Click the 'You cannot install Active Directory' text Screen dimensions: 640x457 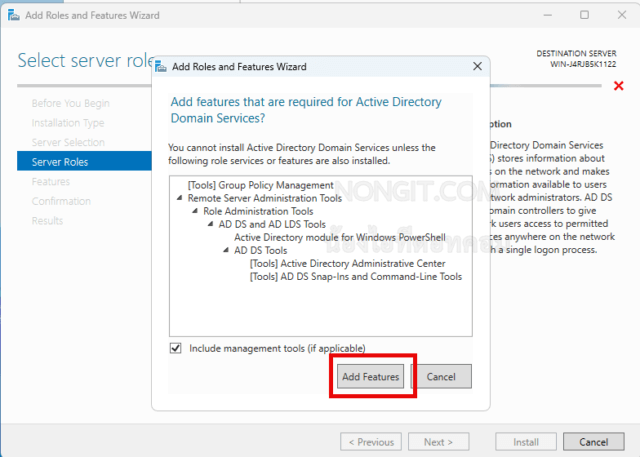[x=302, y=154]
